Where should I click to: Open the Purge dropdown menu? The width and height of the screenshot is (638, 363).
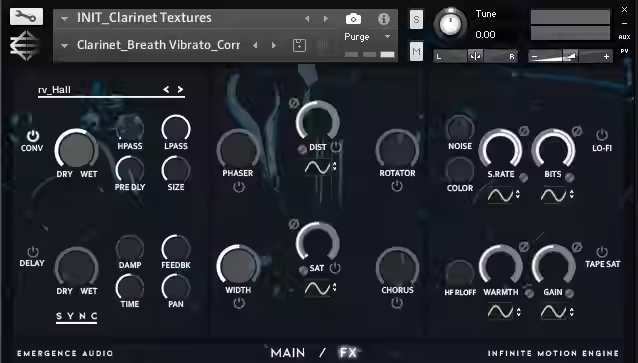388,37
